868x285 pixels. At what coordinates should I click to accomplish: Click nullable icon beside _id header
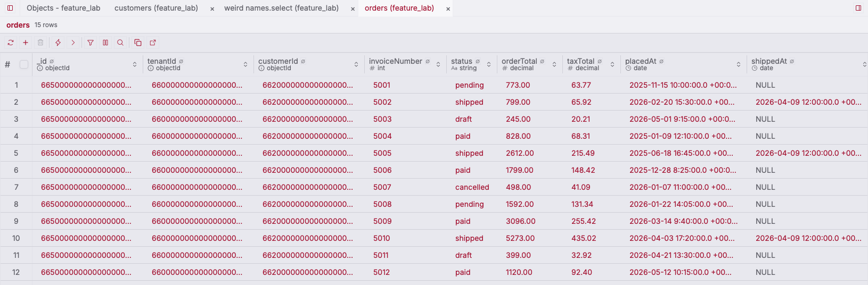(52, 62)
